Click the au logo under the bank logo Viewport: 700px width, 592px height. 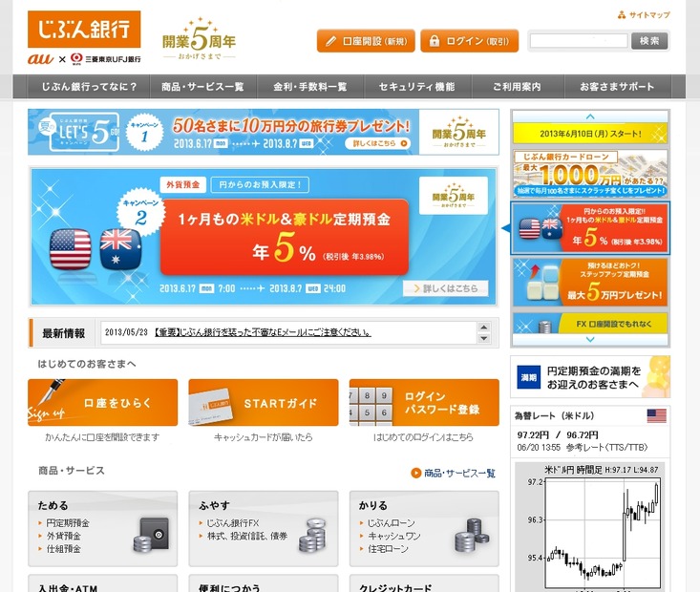click(x=41, y=59)
